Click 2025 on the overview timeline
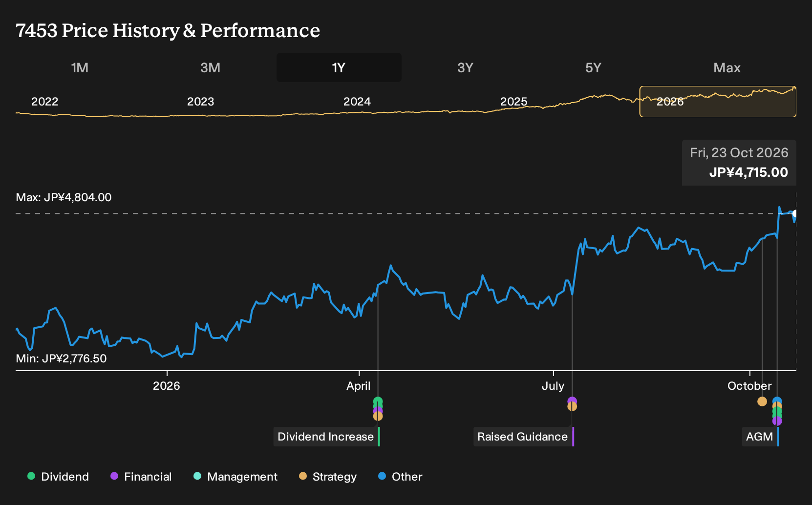Image resolution: width=812 pixels, height=505 pixels. [513, 102]
